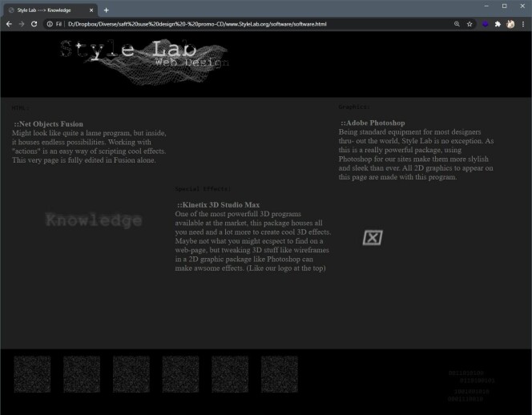Image resolution: width=532 pixels, height=415 pixels.
Task: Open the browser profile avatar
Action: [510, 24]
